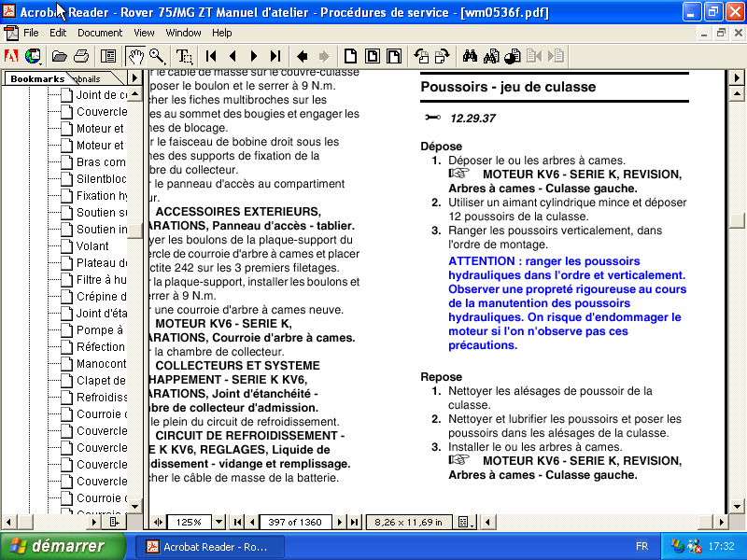
Task: Open the document pane menu arrow
Action: pos(737,77)
